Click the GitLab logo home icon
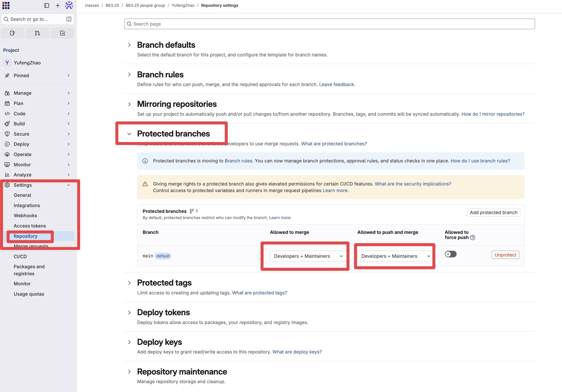Screen dimensions: 562x392 6,5
